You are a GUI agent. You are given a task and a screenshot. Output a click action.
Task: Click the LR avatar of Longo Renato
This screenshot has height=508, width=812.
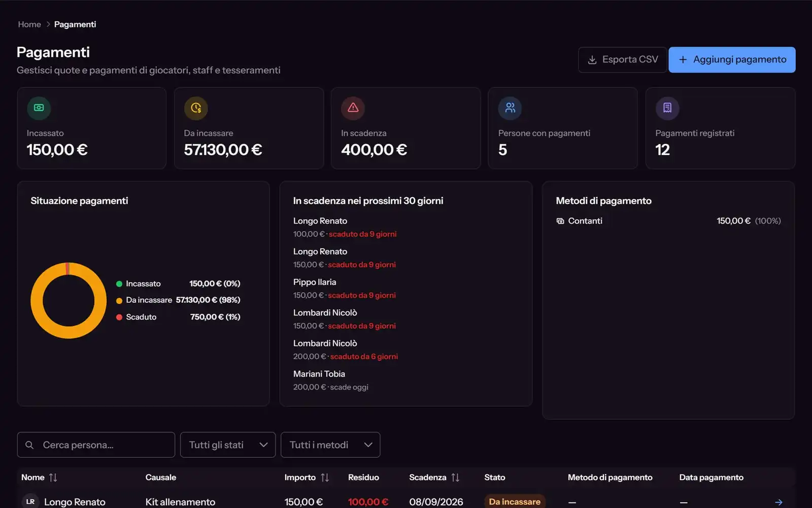[x=30, y=501]
